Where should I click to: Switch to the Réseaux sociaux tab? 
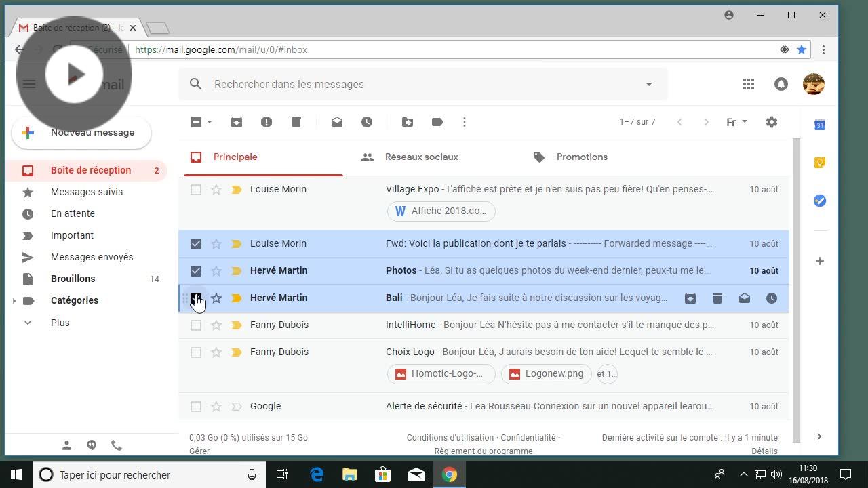click(x=421, y=157)
